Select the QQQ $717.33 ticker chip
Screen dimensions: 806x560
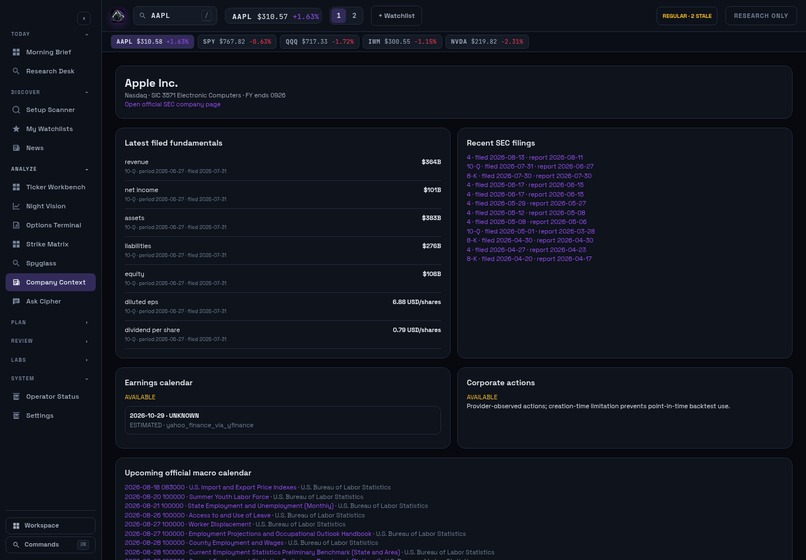320,42
